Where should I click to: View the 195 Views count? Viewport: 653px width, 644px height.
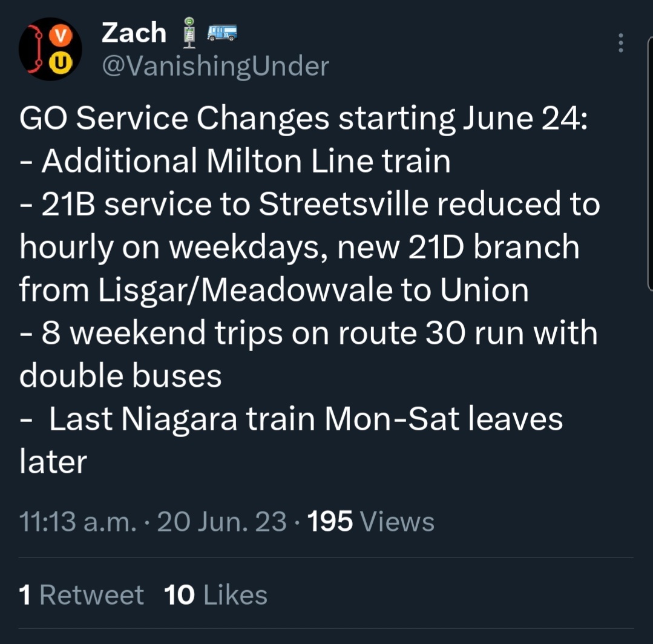click(x=370, y=522)
